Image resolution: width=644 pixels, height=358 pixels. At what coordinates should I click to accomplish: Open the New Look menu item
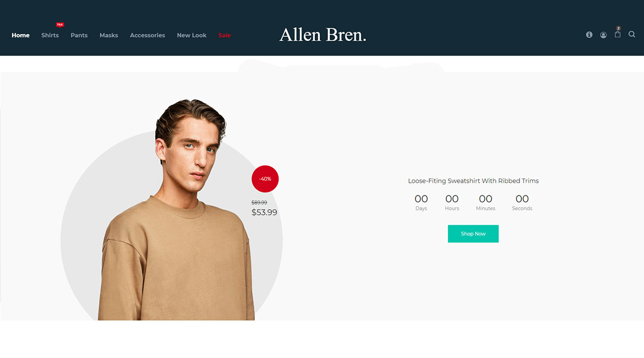192,35
